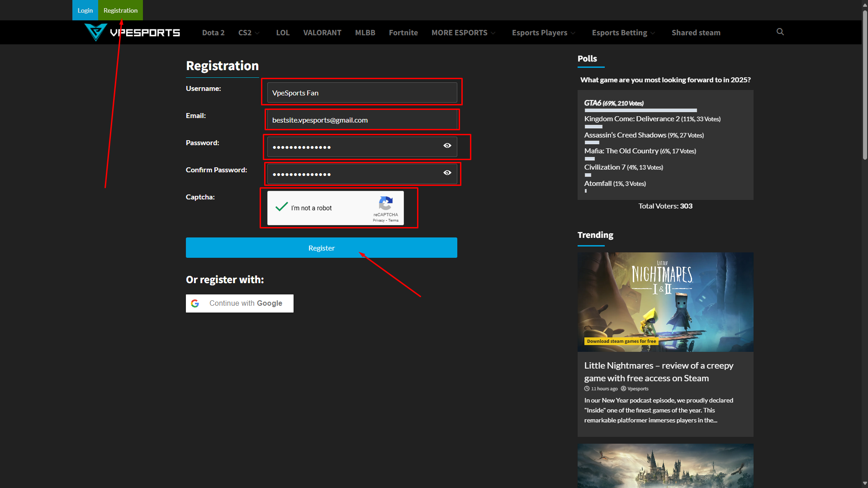868x488 pixels.
Task: Click Continue with Google button
Action: click(240, 303)
